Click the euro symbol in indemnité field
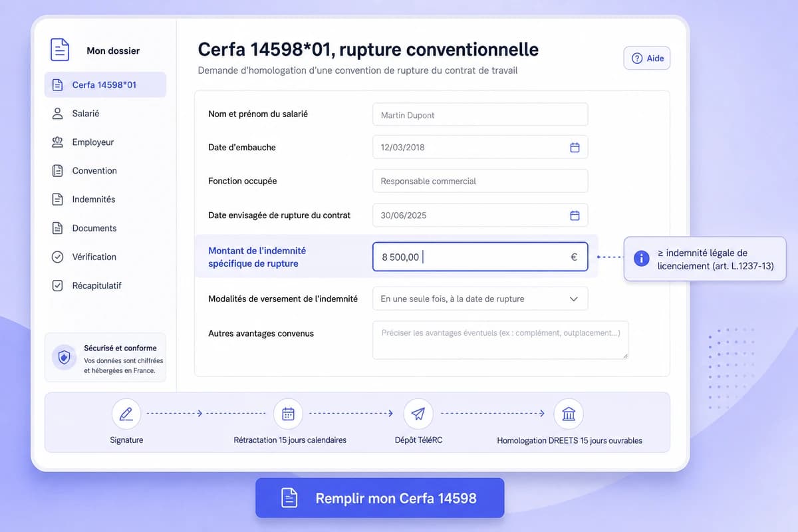The image size is (798, 532). 574,257
